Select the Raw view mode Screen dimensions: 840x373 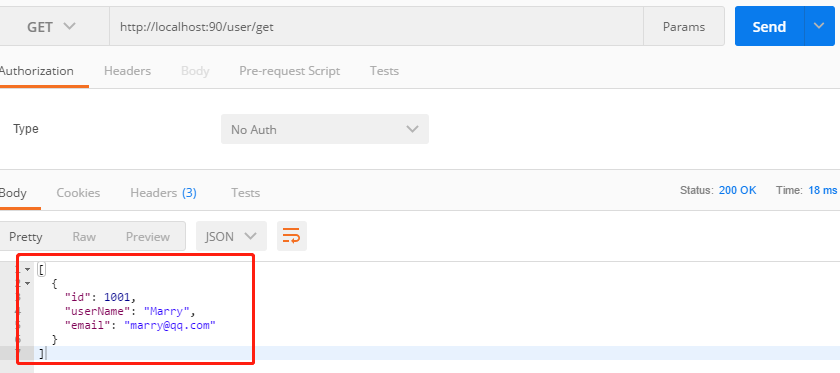click(x=84, y=236)
